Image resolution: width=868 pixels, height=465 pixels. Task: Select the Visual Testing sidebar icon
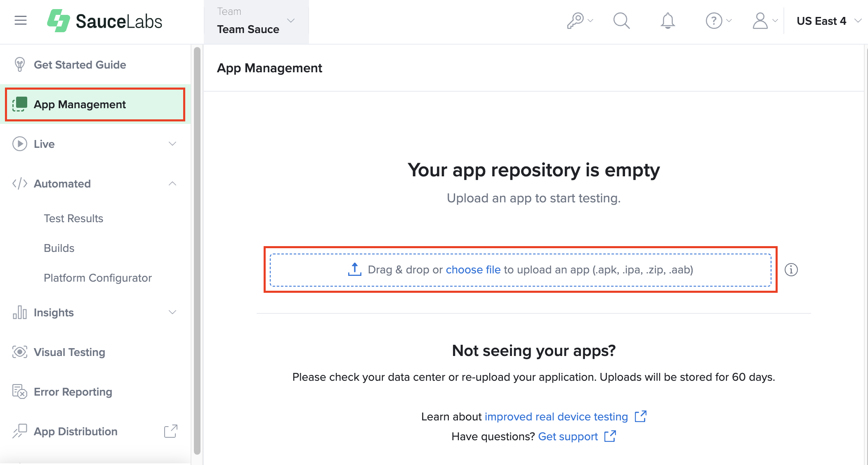pos(20,352)
